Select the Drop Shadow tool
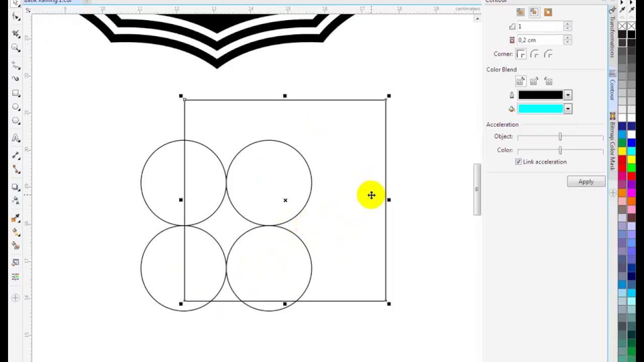The width and height of the screenshot is (644, 362). point(16,187)
